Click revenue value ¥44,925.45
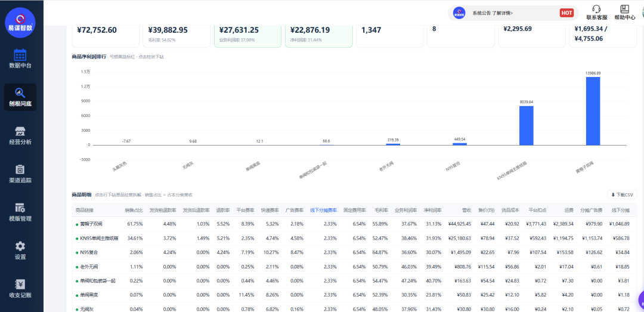The height and width of the screenshot is (312, 644). click(x=461, y=224)
